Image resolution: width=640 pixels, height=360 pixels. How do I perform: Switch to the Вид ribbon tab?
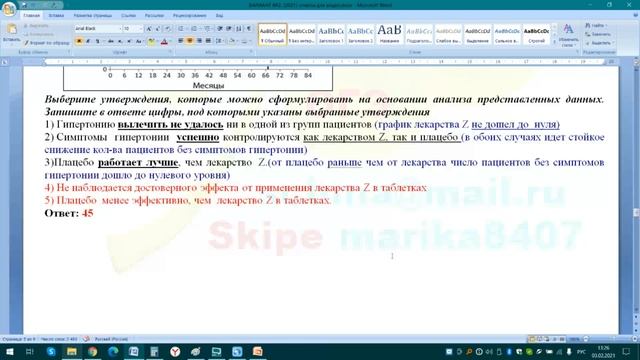pyautogui.click(x=220, y=16)
